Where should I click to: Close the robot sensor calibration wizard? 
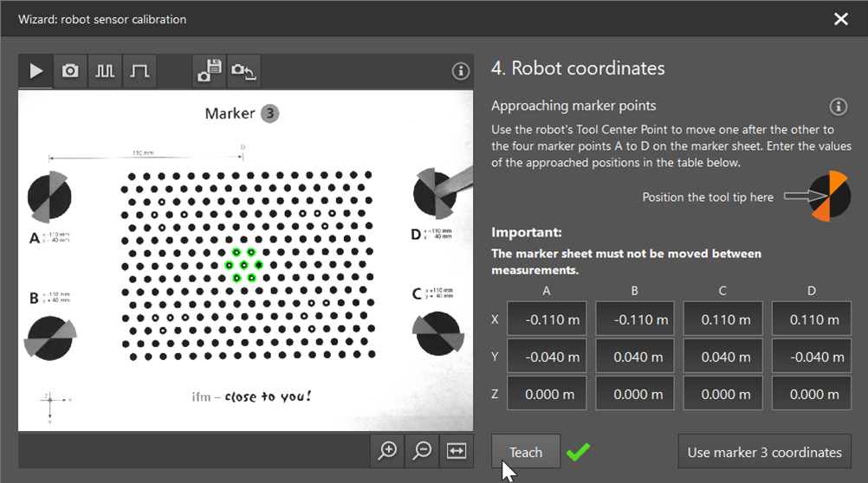point(840,19)
